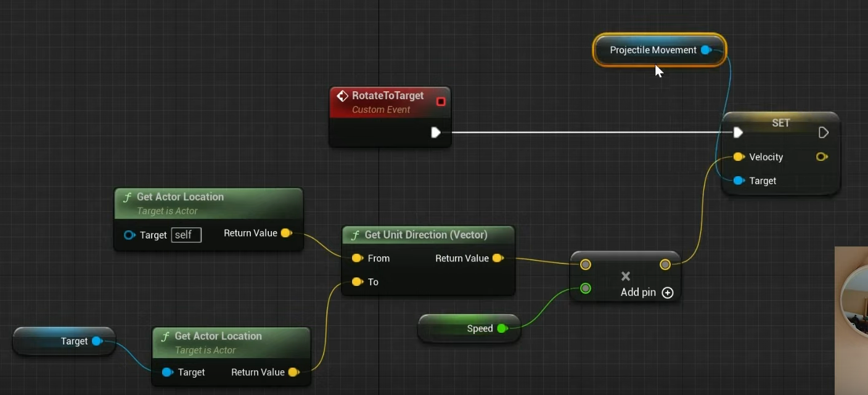The image size is (868, 395).
Task: Click the Projectile Movement output pin
Action: coord(706,50)
